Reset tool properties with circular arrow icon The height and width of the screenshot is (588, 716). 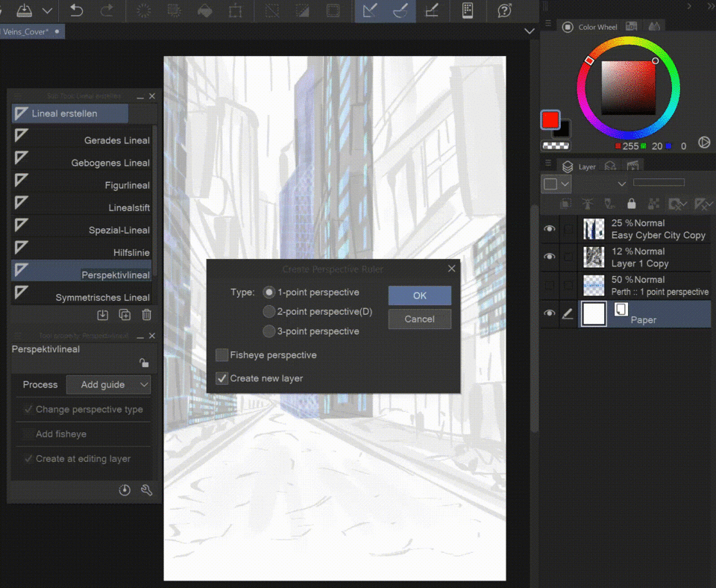(125, 490)
